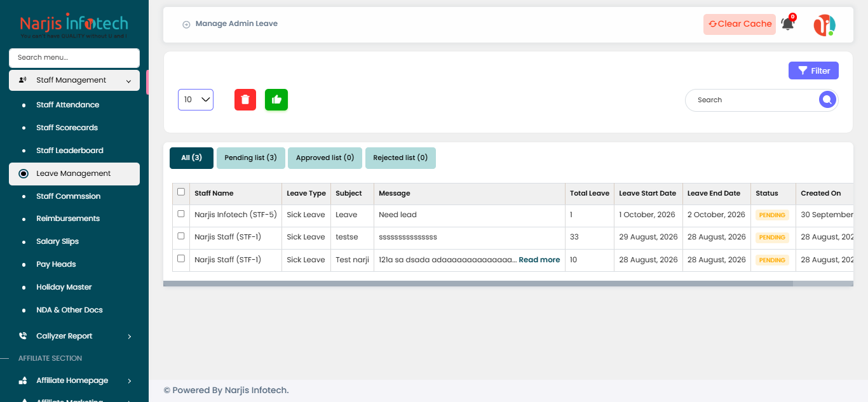Open Staff Commssion in sidebar
Screen dimensions: 868x402
click(68, 196)
